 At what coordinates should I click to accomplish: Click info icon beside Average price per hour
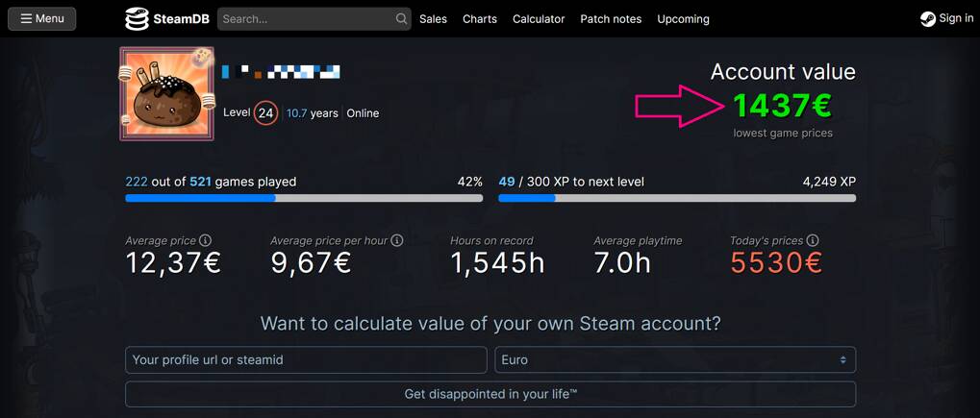397,240
